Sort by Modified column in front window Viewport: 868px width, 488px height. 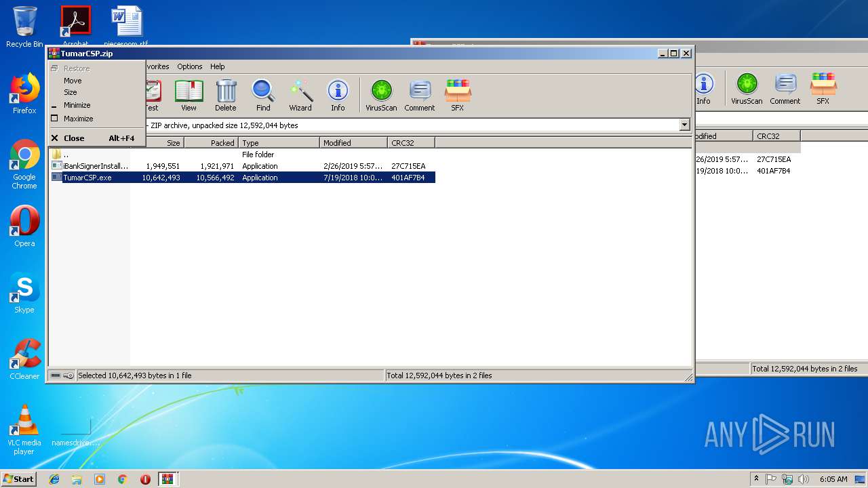[x=353, y=142]
